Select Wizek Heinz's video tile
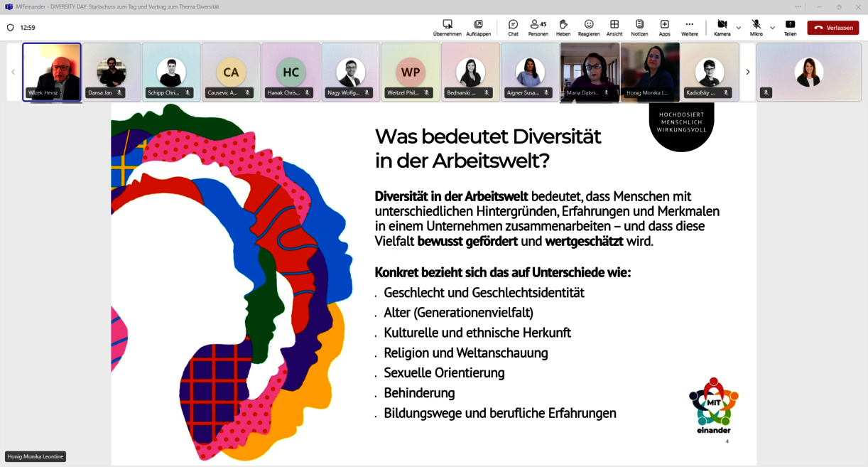 coord(52,71)
